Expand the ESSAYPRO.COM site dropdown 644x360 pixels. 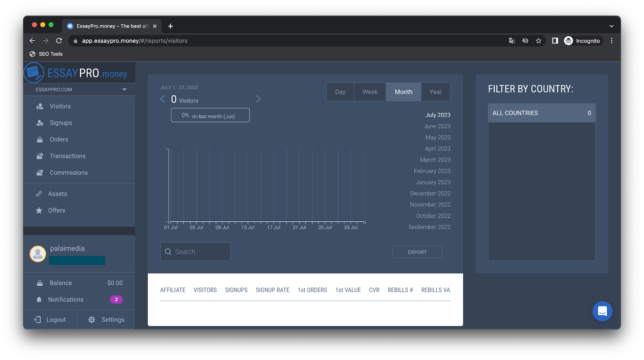point(124,90)
